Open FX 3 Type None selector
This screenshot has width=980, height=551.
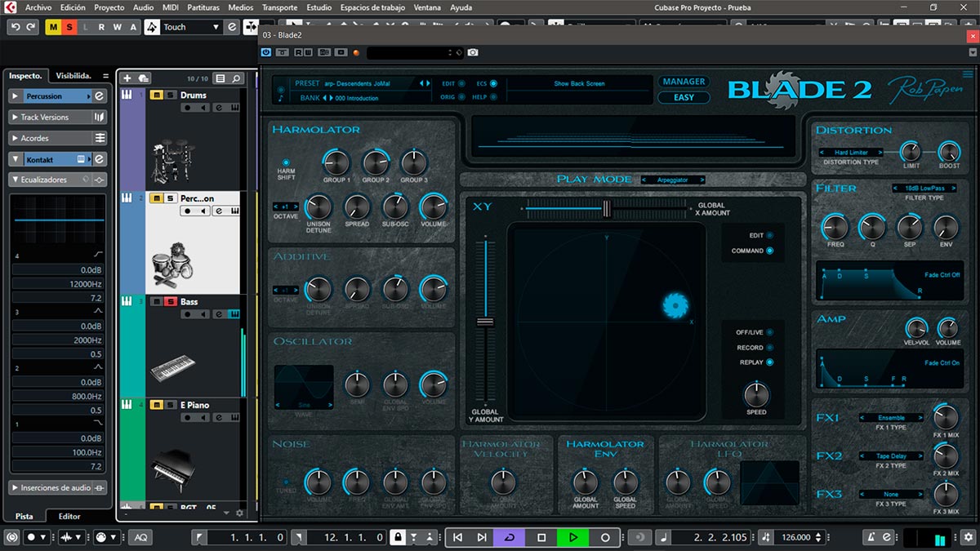(x=891, y=494)
